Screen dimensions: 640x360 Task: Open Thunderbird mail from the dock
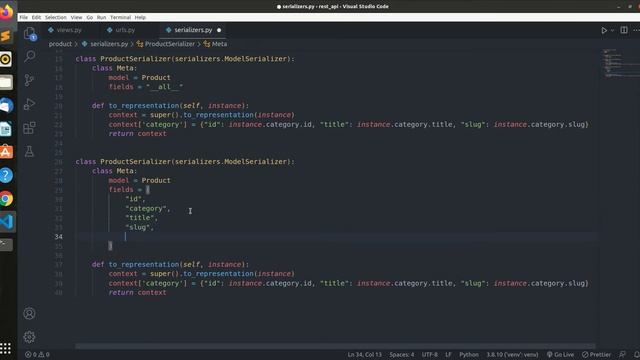6,106
